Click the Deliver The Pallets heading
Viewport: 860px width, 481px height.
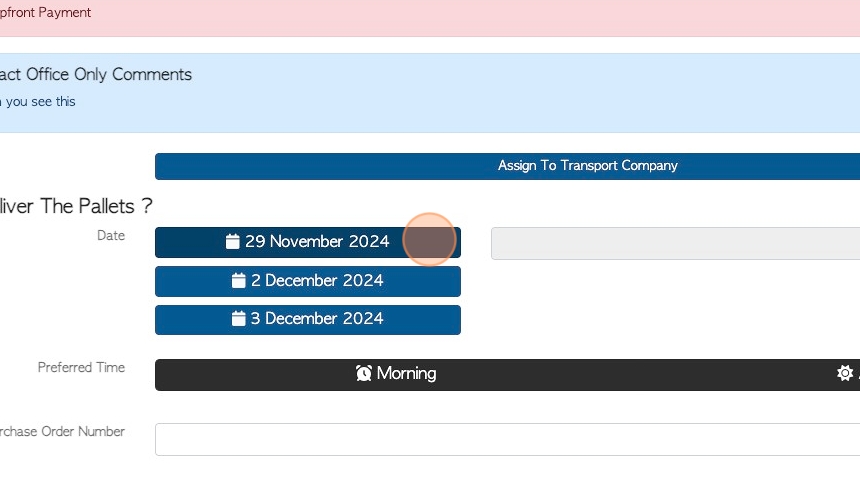pos(76,206)
